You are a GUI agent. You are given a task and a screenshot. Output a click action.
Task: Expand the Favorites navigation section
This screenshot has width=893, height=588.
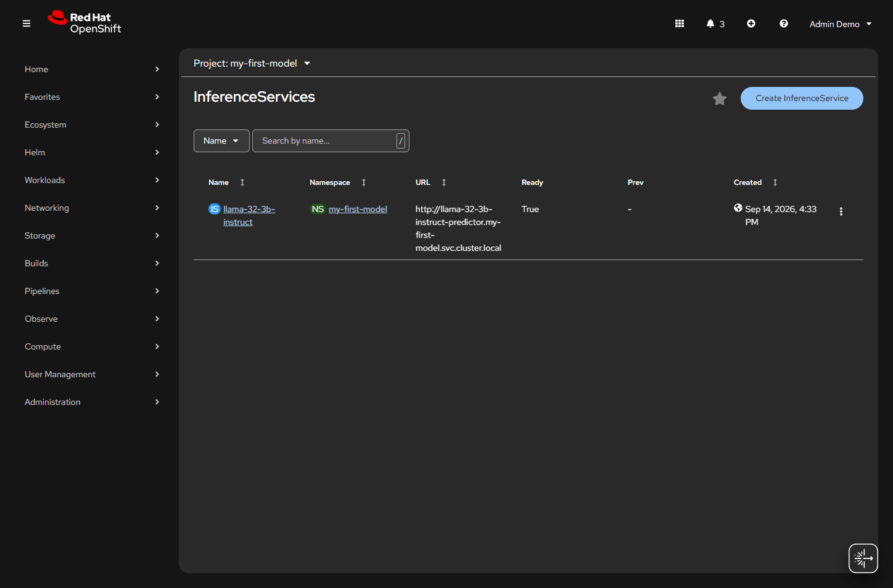pos(92,97)
